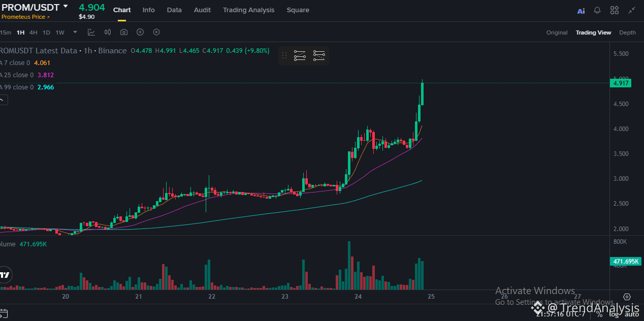
Task: Switch to the Info tab
Action: (x=149, y=10)
